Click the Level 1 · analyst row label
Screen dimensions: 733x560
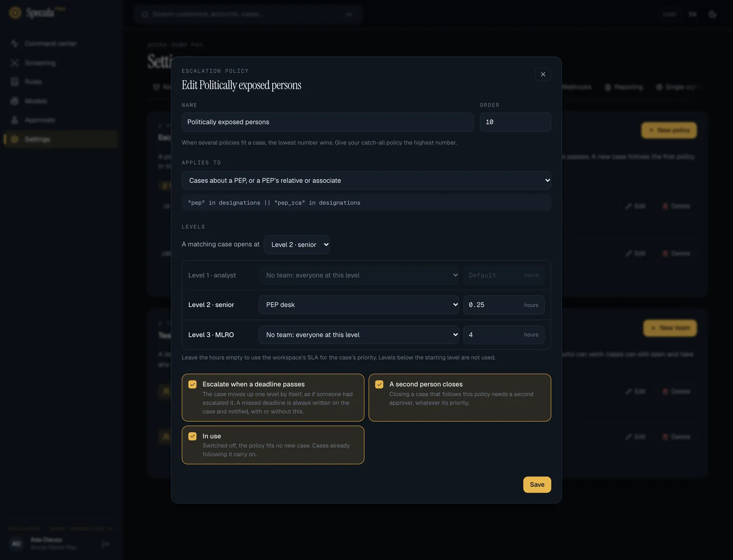(212, 275)
